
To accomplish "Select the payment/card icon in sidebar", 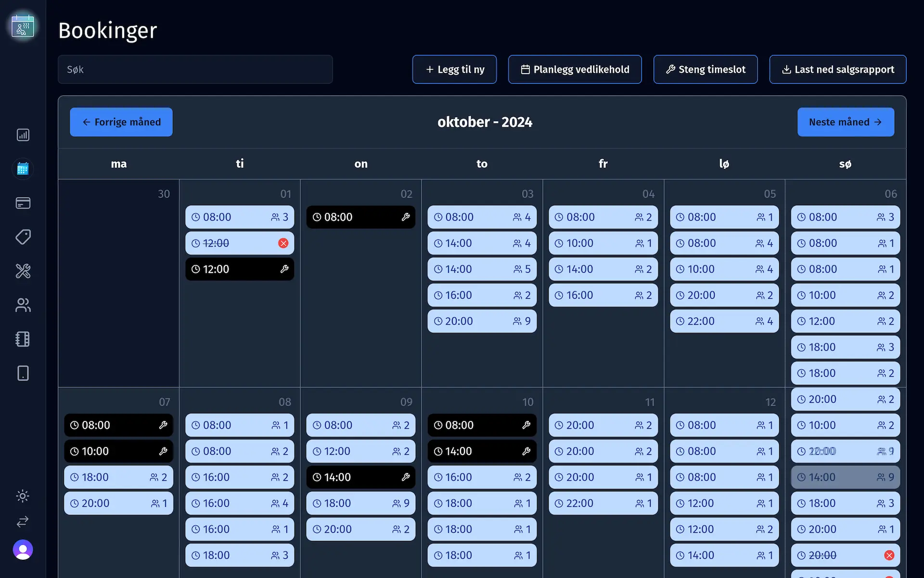I will (23, 203).
